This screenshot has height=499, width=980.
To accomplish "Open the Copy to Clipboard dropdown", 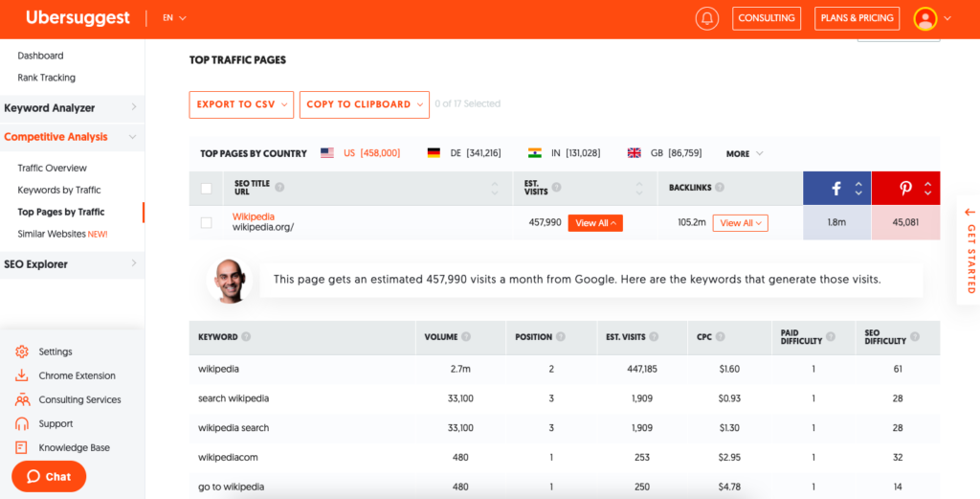I will [x=365, y=104].
